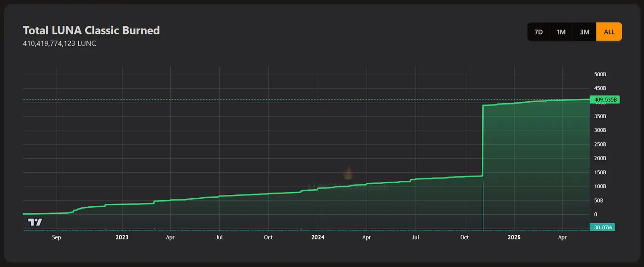Click the 500B price axis label
644x267 pixels.
click(600, 74)
